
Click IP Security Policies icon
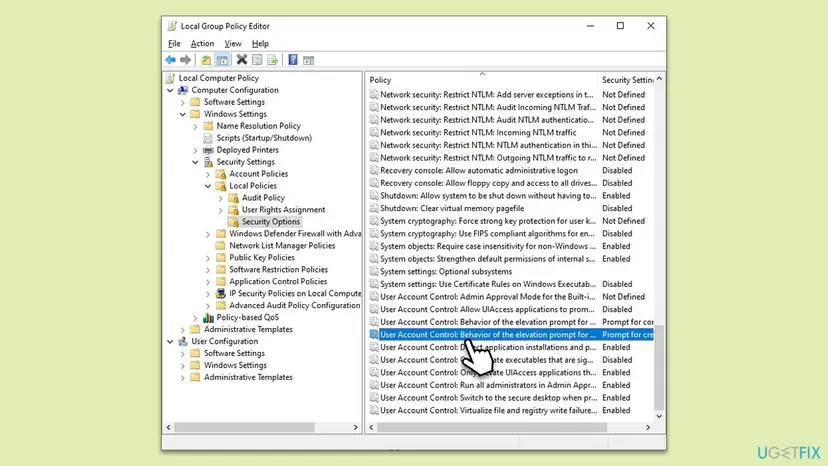(x=221, y=293)
